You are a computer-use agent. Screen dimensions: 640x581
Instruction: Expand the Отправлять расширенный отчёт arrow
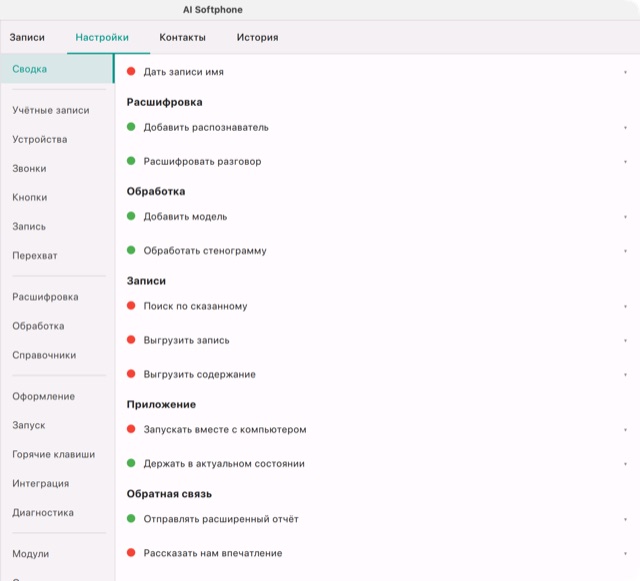click(x=625, y=519)
